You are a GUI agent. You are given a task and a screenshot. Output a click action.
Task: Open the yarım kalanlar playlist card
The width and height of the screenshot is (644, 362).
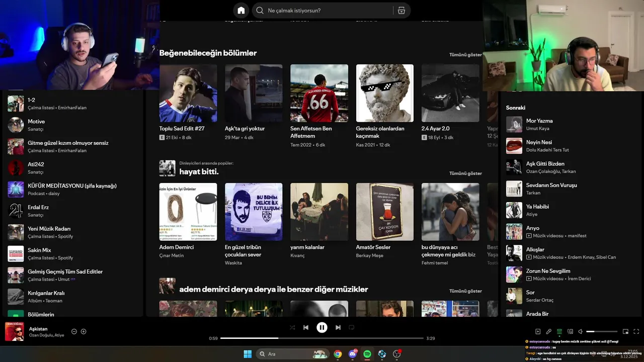pyautogui.click(x=319, y=220)
